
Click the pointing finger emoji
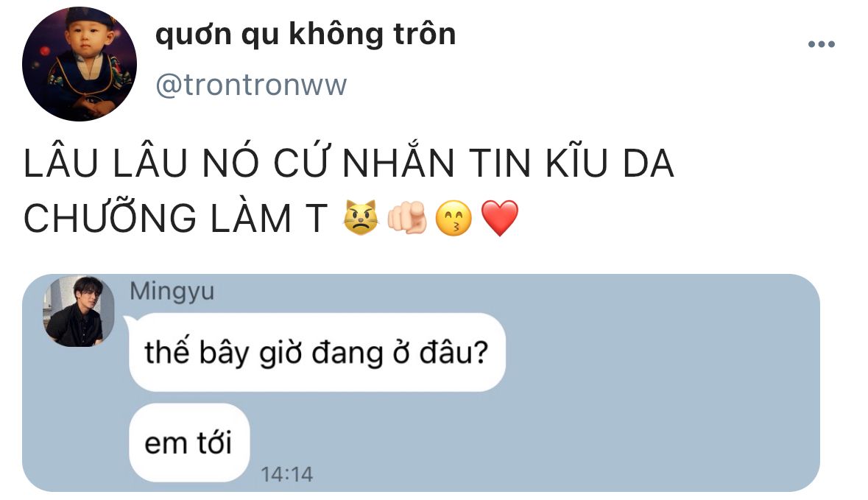(407, 218)
